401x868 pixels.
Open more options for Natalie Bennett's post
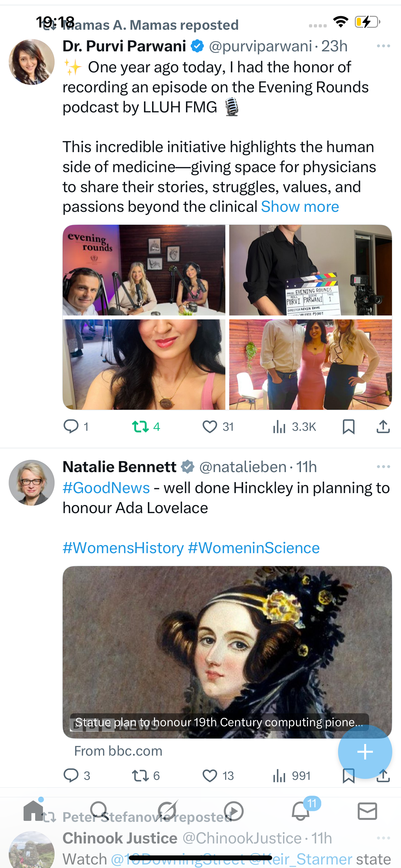pyautogui.click(x=383, y=467)
